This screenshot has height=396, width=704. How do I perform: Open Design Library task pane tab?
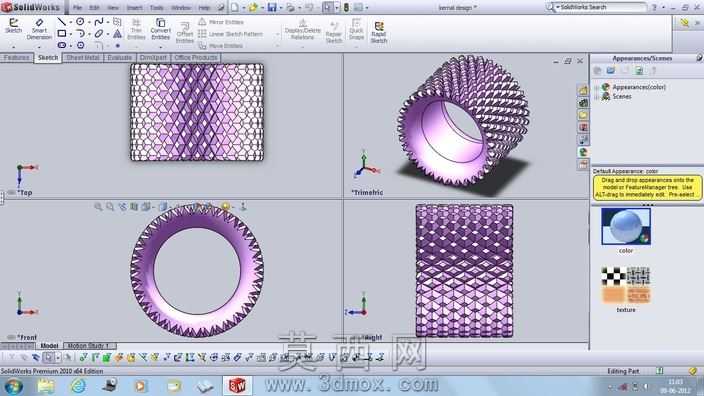pos(583,103)
